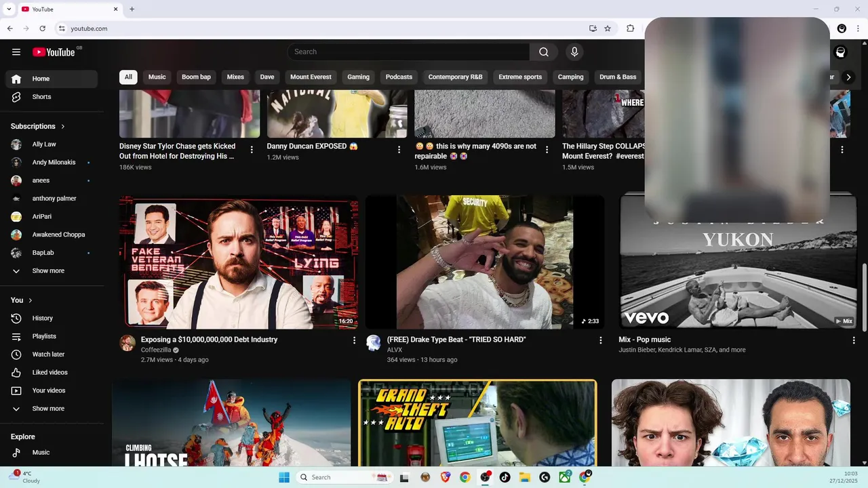Open the You section header
This screenshot has width=868, height=488.
(x=22, y=300)
